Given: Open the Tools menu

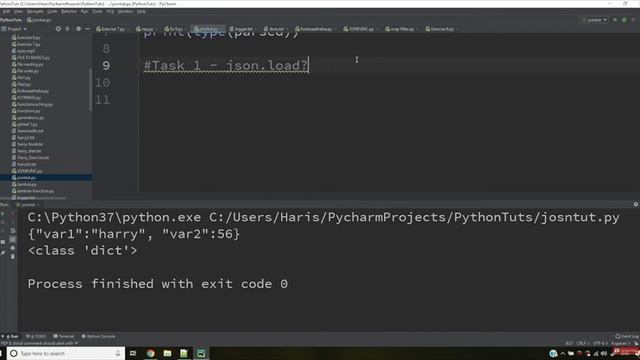Looking at the screenshot, I should pos(97,11).
